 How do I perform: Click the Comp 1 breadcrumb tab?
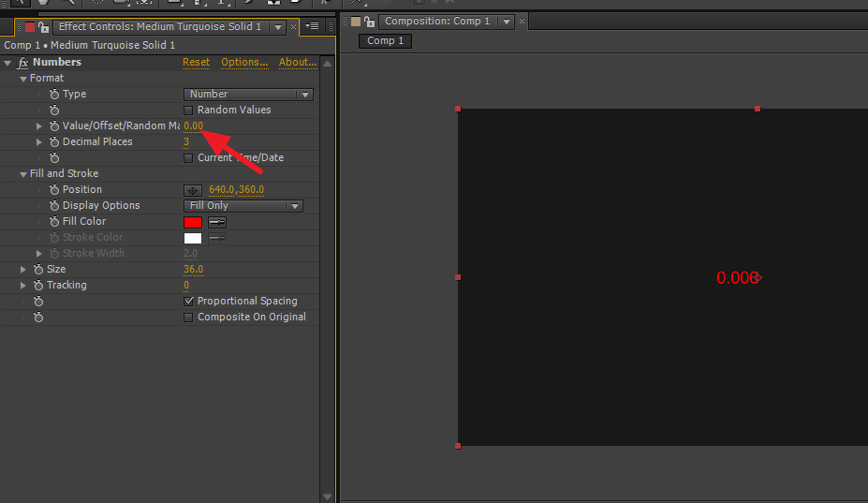point(386,41)
